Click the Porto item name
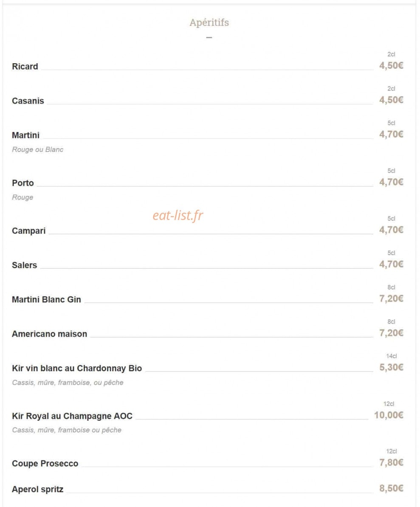The image size is (420, 507). click(23, 183)
